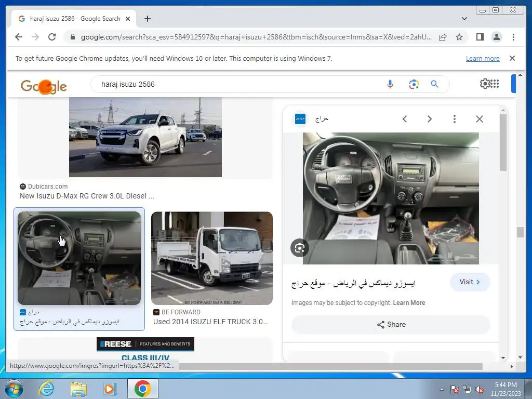Switch to Chrome in taskbar
Image resolution: width=532 pixels, height=399 pixels.
pyautogui.click(x=142, y=389)
